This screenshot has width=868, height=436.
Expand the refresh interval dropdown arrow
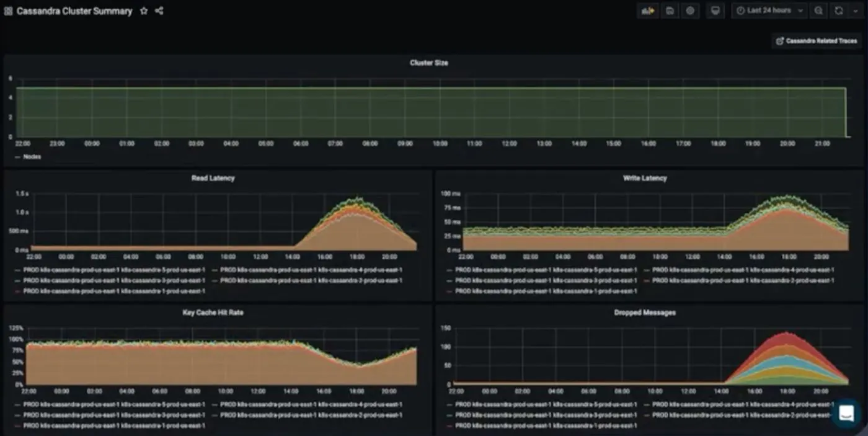[x=856, y=11]
